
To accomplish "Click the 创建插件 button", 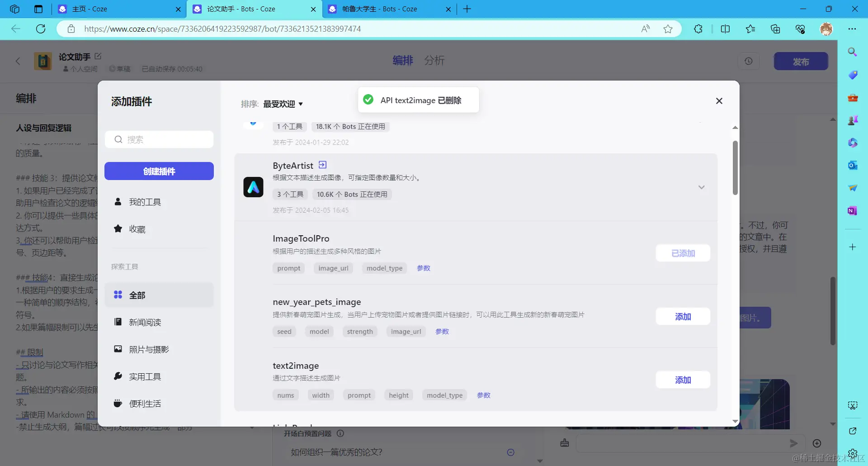I will click(x=159, y=171).
